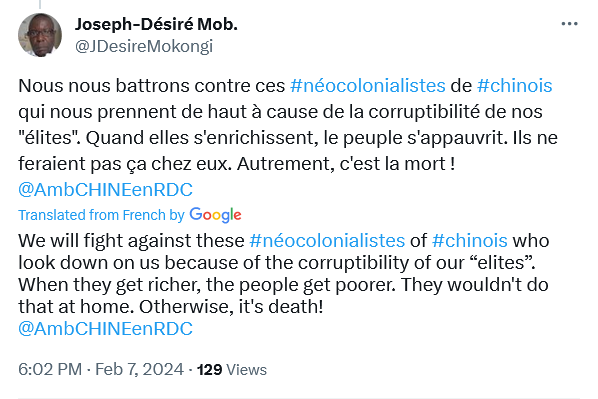Screen dimensions: 598x399
Task: Click @AmbCHINEenRDC mention under the French text
Action: tap(106, 190)
